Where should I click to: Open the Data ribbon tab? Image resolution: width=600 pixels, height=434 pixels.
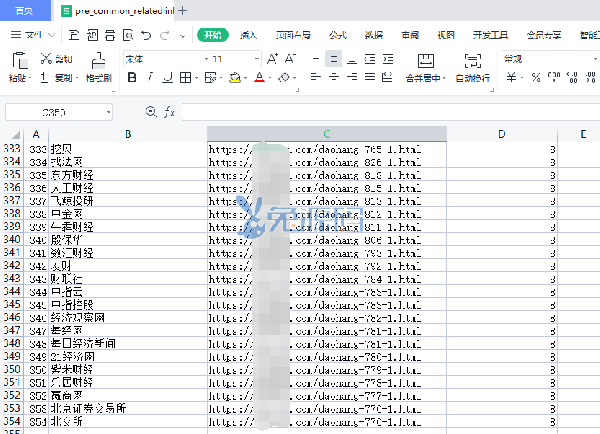pyautogui.click(x=374, y=35)
